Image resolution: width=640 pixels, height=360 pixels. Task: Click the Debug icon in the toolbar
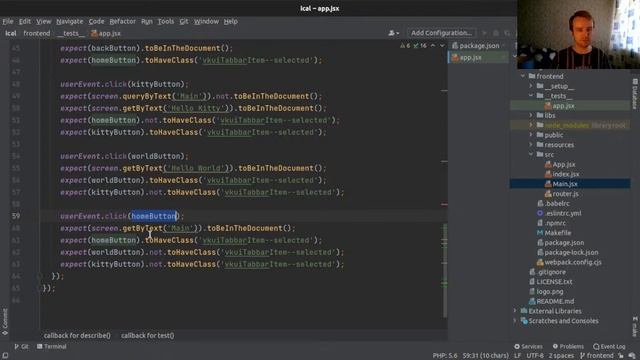496,33
